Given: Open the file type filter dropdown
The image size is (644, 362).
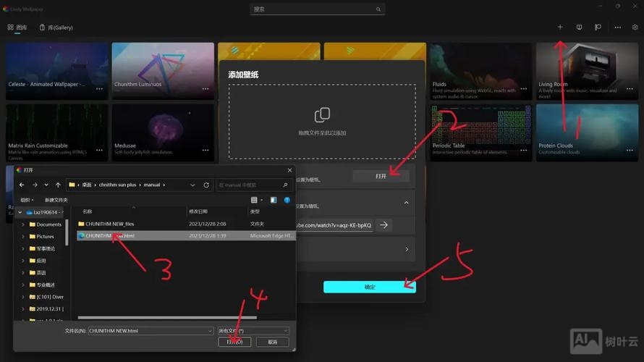Looking at the screenshot, I should pos(253,331).
